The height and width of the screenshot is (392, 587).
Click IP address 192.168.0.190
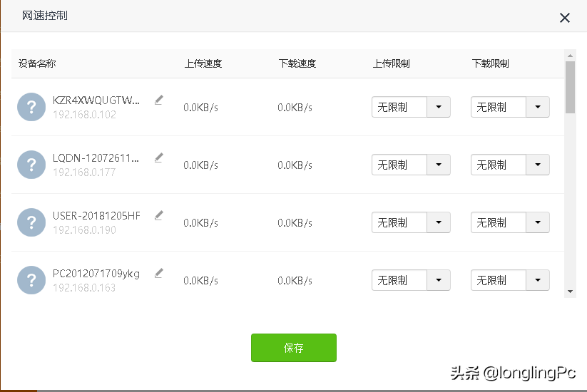pyautogui.click(x=84, y=229)
